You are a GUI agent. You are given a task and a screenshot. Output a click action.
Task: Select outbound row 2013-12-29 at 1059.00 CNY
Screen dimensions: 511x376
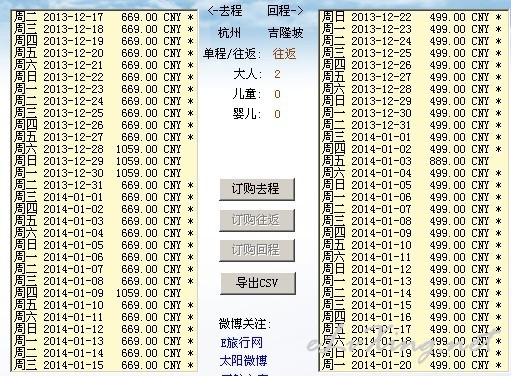coord(104,161)
